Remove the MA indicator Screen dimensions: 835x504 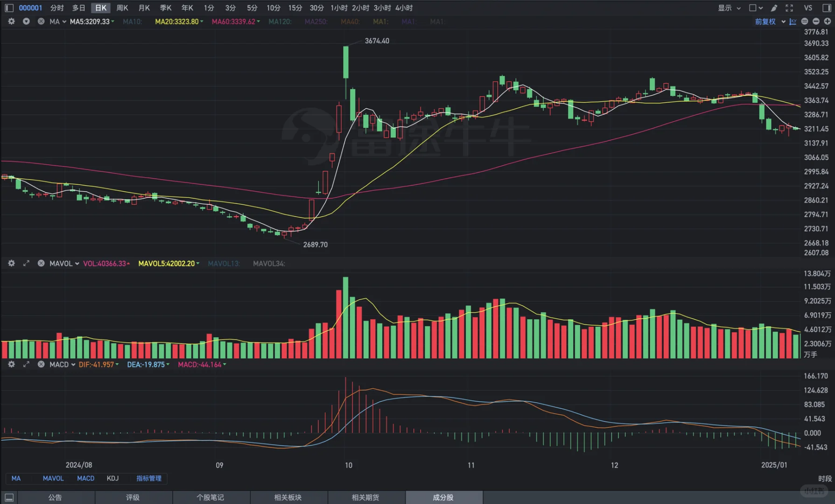[x=41, y=21]
